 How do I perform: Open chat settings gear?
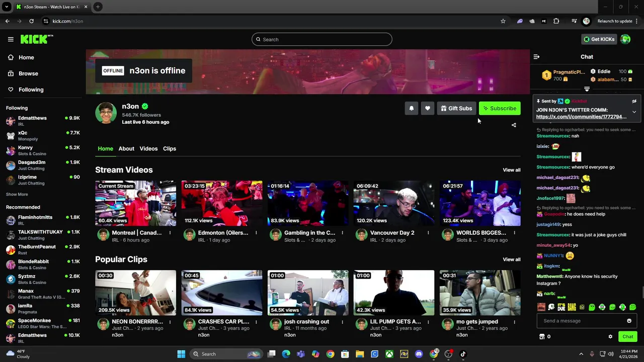[610, 337]
